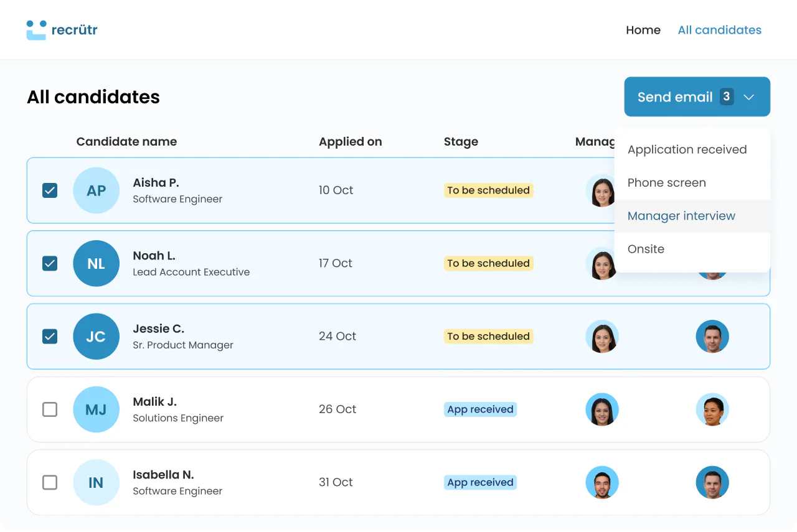
Task: Click the AP avatar for Aisha P.
Action: coord(96,190)
